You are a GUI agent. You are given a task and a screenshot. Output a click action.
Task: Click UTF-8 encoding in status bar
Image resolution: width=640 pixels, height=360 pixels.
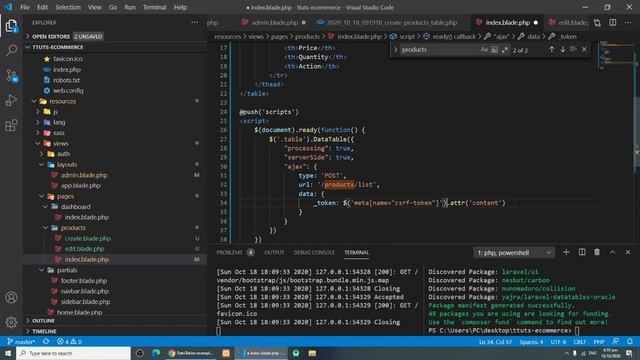[x=558, y=342]
